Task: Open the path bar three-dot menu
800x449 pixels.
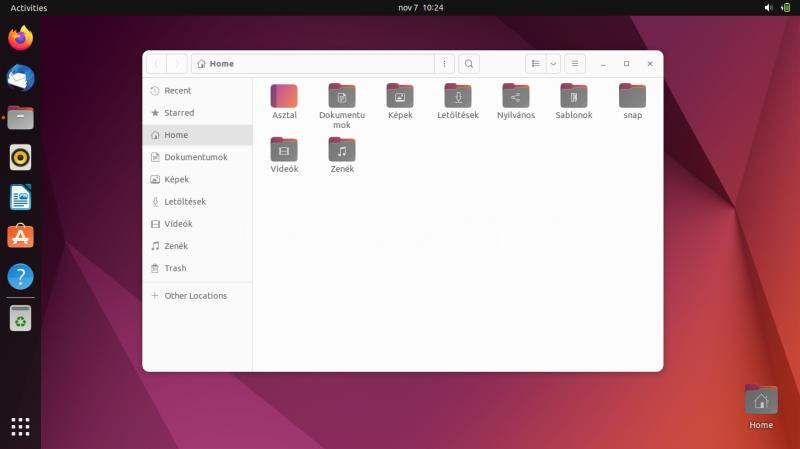Action: coord(445,64)
